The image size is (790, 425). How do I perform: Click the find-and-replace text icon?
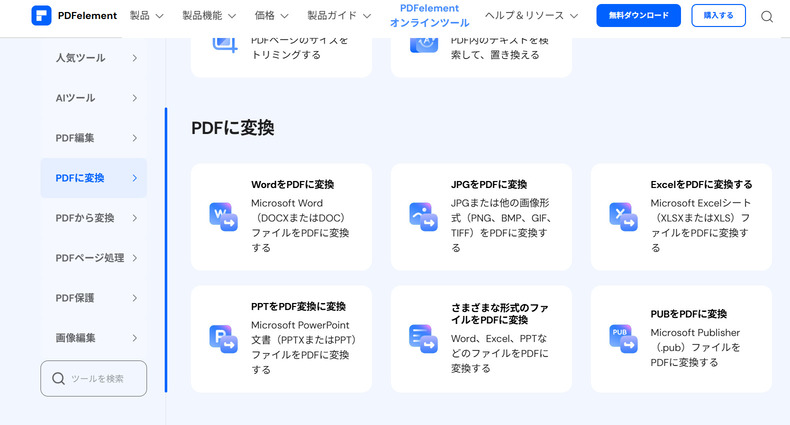click(424, 44)
